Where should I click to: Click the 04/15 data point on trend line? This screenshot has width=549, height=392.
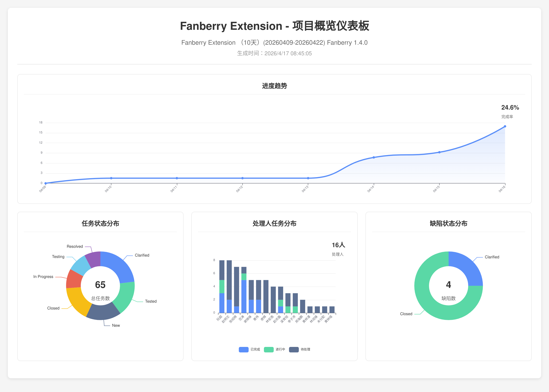click(x=439, y=152)
